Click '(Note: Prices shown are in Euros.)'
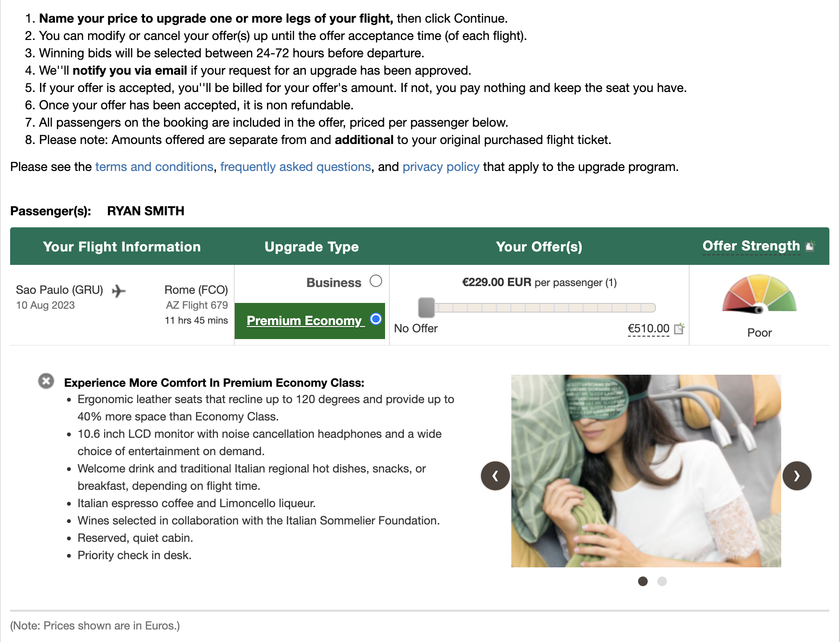 [x=95, y=626]
